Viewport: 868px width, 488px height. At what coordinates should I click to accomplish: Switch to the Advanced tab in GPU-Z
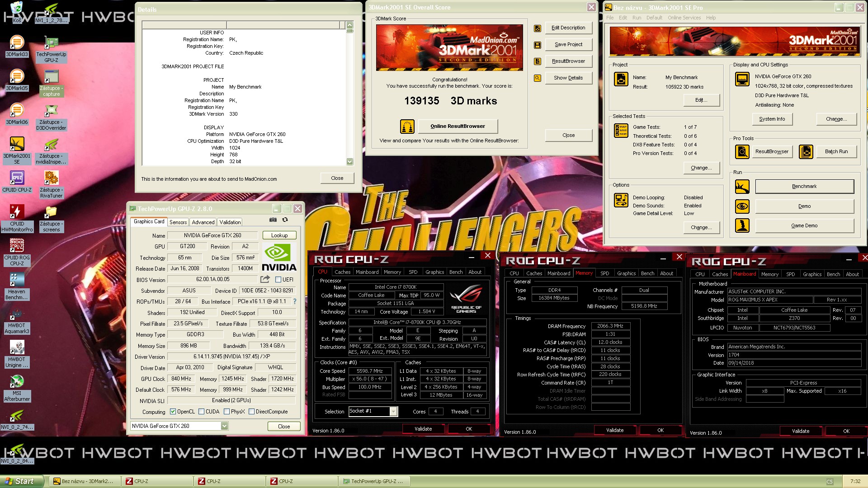203,222
